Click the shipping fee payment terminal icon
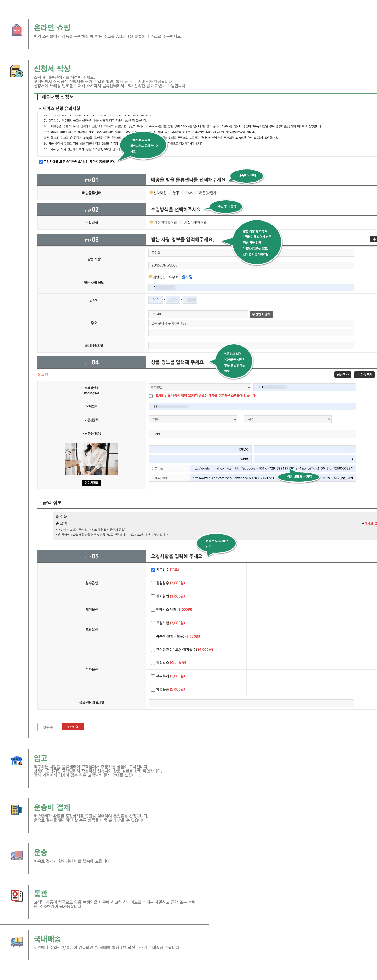 [x=16, y=809]
